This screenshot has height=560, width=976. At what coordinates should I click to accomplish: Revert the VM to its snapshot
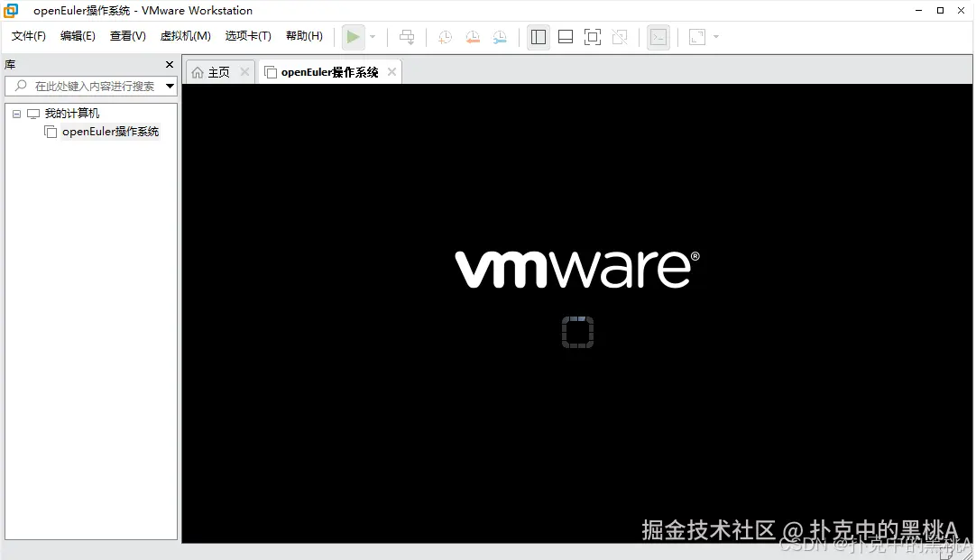[472, 37]
